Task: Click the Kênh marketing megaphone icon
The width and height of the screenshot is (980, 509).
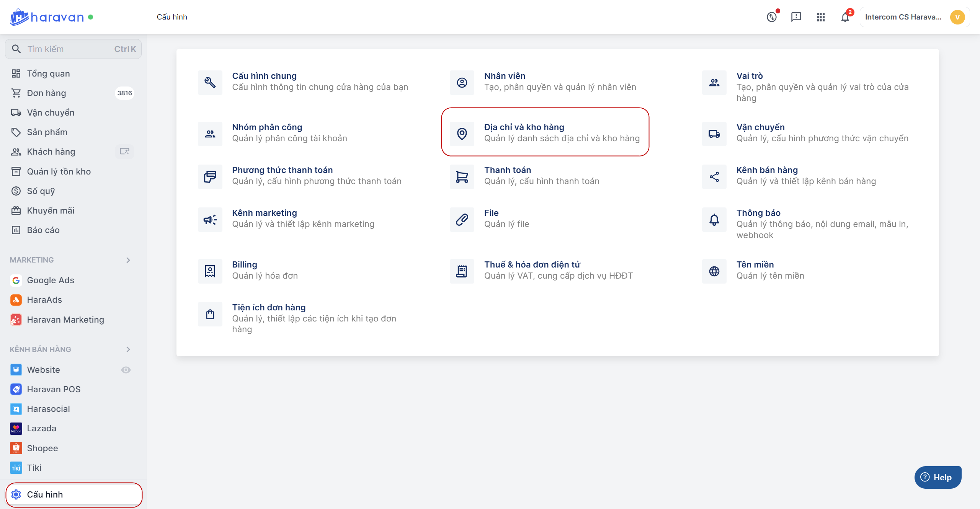Action: tap(210, 220)
